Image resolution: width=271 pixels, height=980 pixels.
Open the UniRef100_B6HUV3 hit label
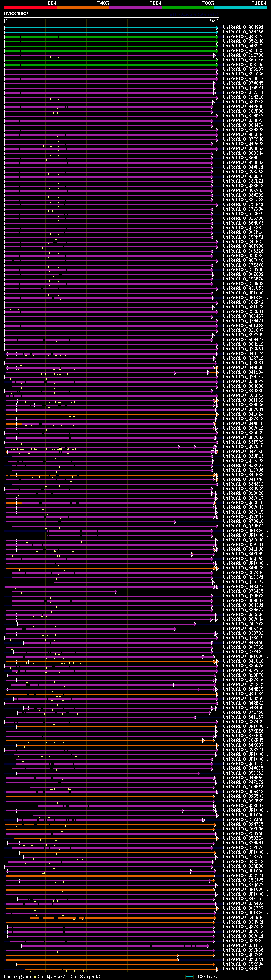click(243, 223)
